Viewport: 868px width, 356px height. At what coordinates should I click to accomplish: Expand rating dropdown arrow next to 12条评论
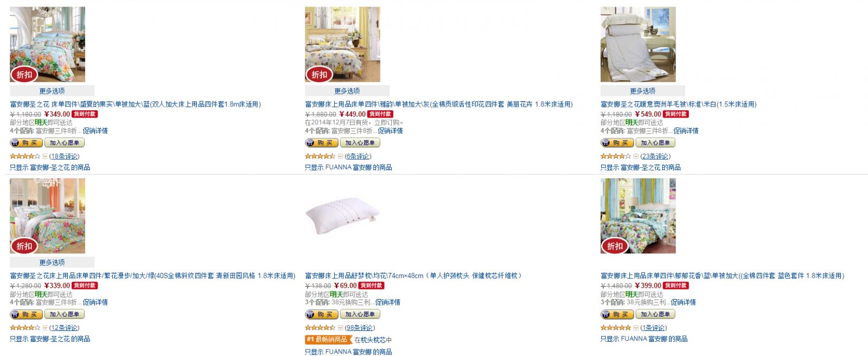point(45,328)
